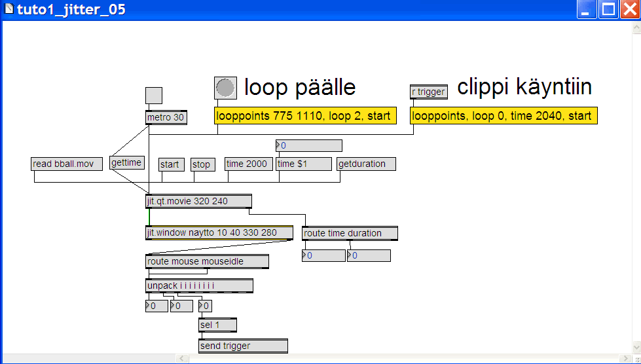Click the getduration message box
The height and width of the screenshot is (364, 641).
pyautogui.click(x=366, y=164)
